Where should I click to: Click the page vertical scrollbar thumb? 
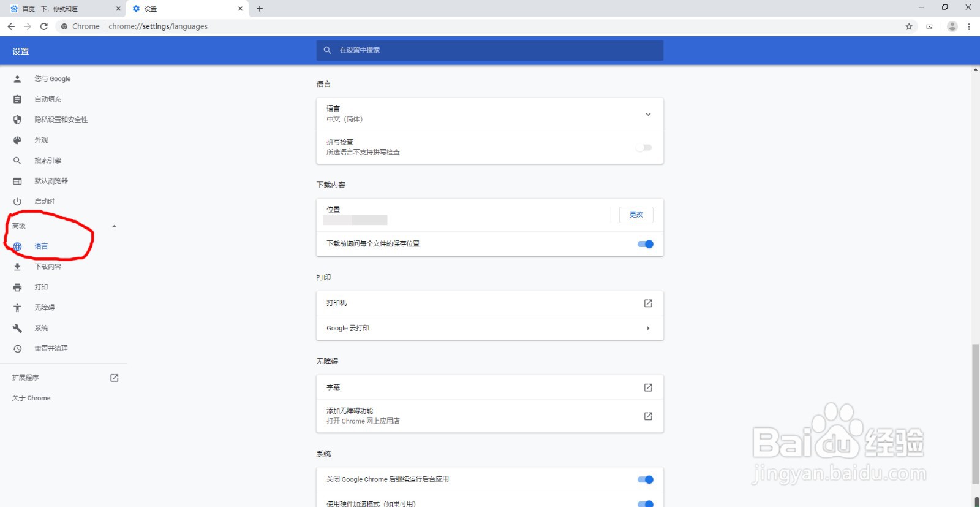(976, 414)
